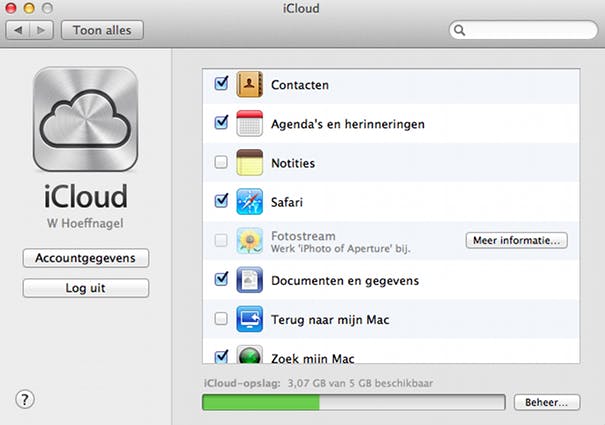The width and height of the screenshot is (605, 425).
Task: Uncheck the Zoek mijn Mac checkbox
Action: (221, 356)
